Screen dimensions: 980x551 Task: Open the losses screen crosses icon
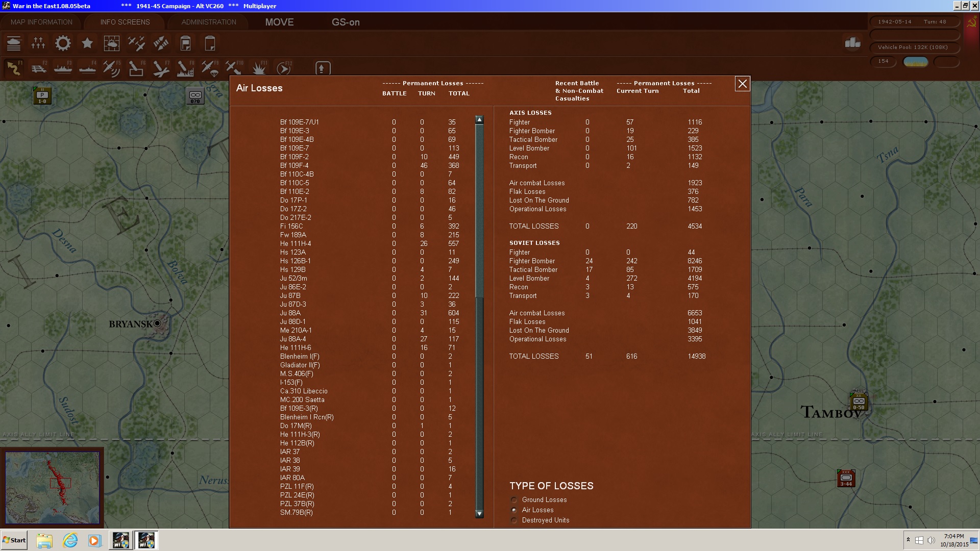coord(38,43)
